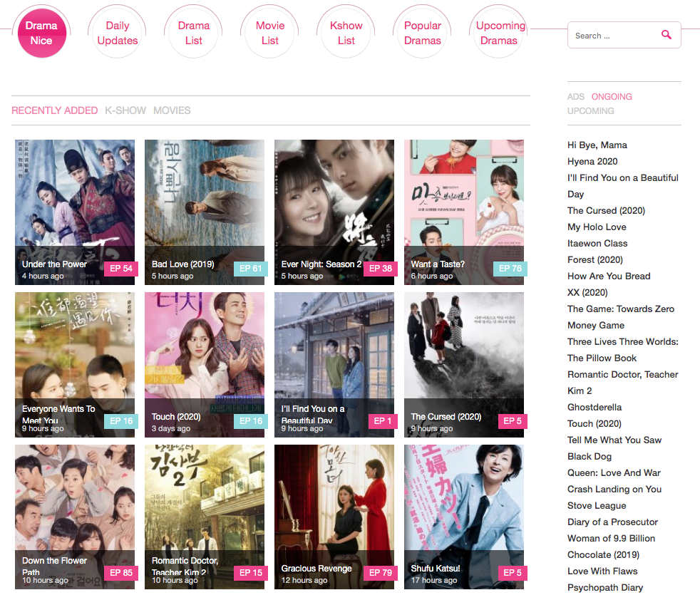This screenshot has height=595, width=700.
Task: Open Romantic Doctor, Teacher Kim 2 sidebar link
Action: point(623,383)
